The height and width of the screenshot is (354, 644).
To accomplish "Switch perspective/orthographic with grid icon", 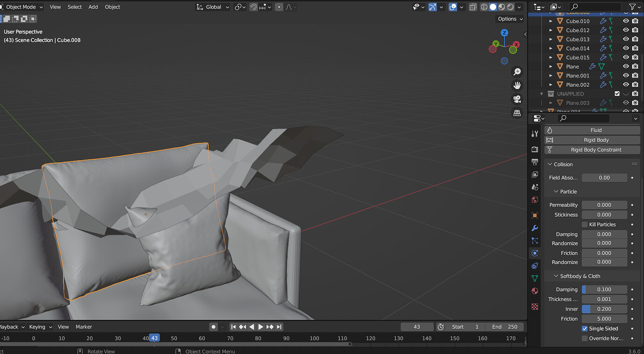I will point(517,113).
